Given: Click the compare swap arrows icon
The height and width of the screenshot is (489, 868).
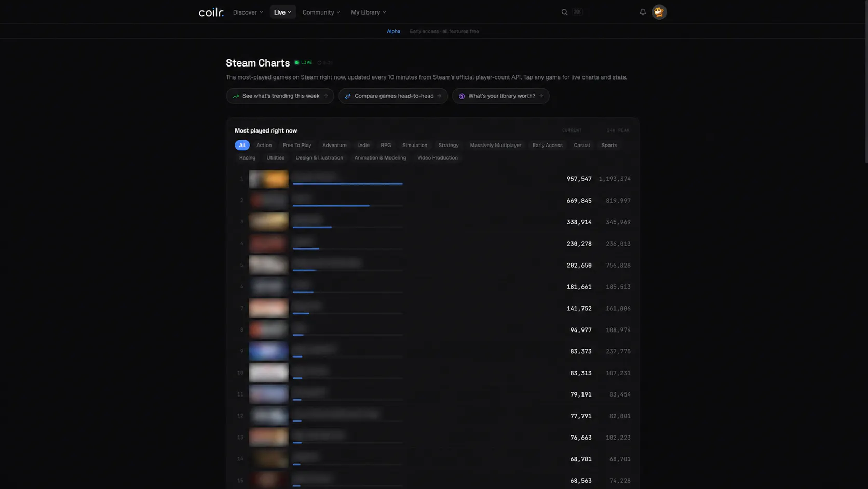Looking at the screenshot, I should coord(348,96).
